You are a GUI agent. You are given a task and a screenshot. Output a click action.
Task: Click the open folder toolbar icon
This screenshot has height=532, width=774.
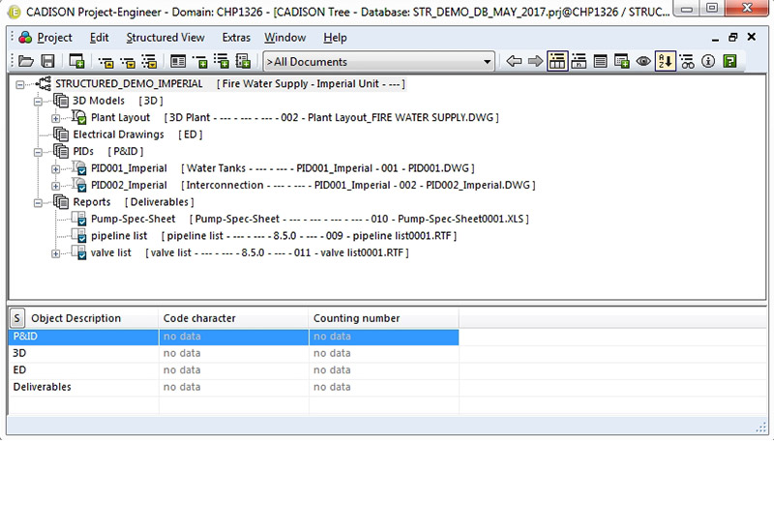click(x=26, y=61)
